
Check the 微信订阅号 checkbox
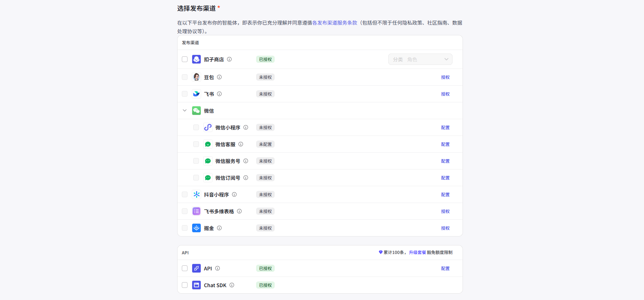pos(196,178)
